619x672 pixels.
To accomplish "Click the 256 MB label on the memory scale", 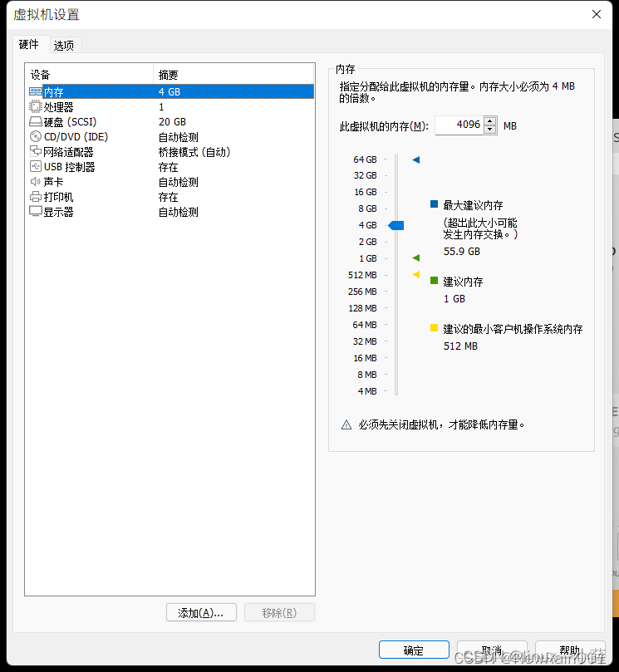I will [x=362, y=292].
